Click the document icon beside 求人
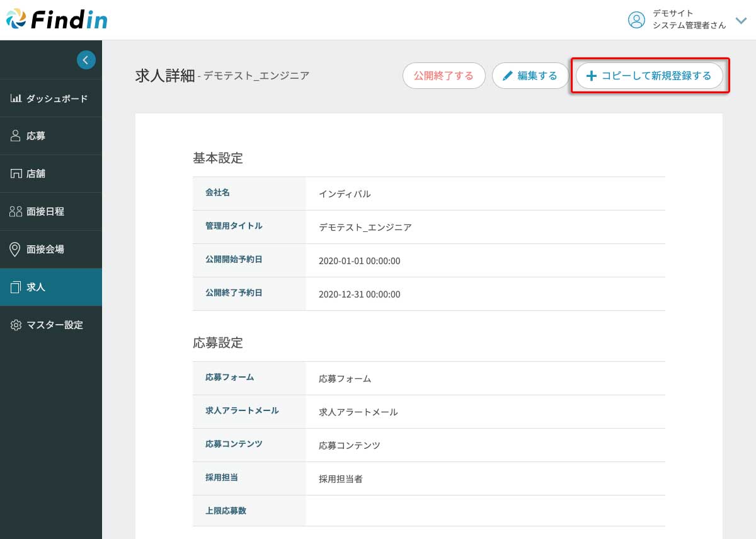 pyautogui.click(x=16, y=287)
